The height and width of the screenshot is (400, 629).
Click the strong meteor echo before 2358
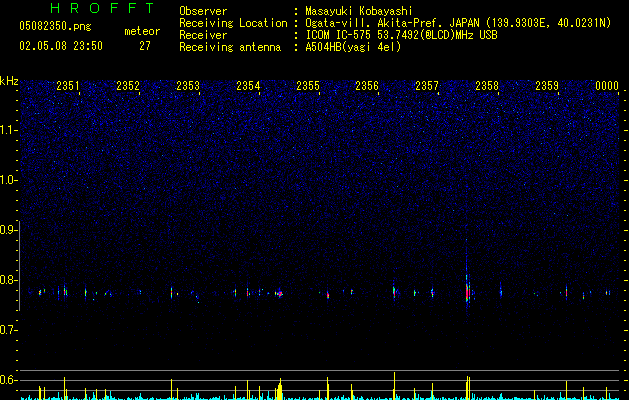(x=467, y=291)
